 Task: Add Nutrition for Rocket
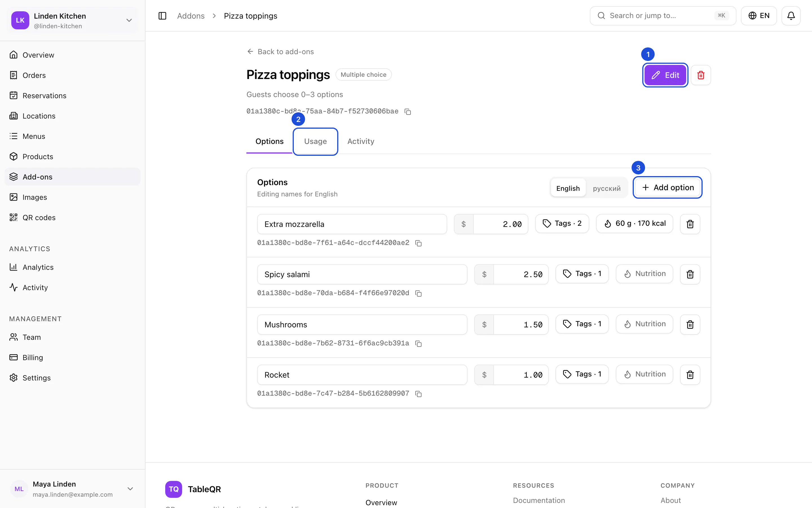click(644, 374)
